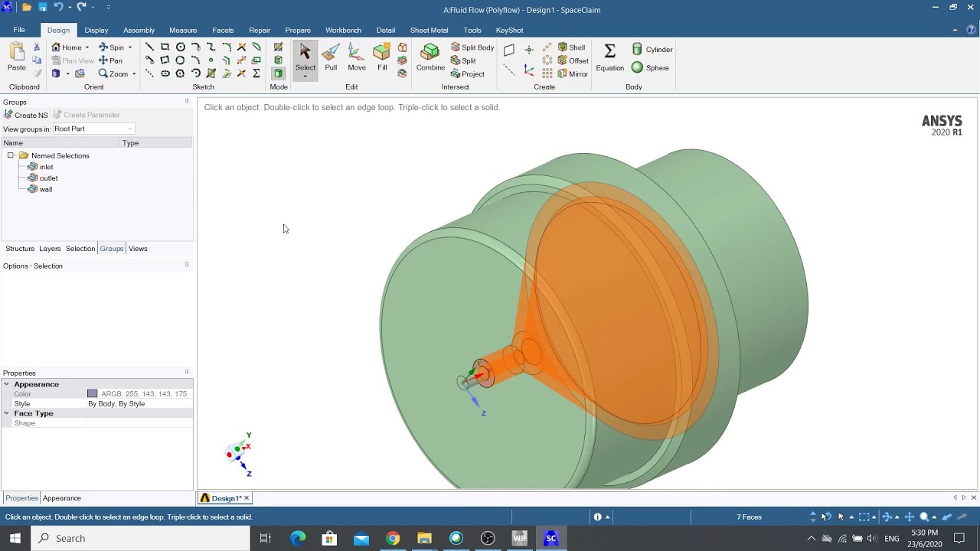Open Workbench WB taskbar icon

[520, 538]
